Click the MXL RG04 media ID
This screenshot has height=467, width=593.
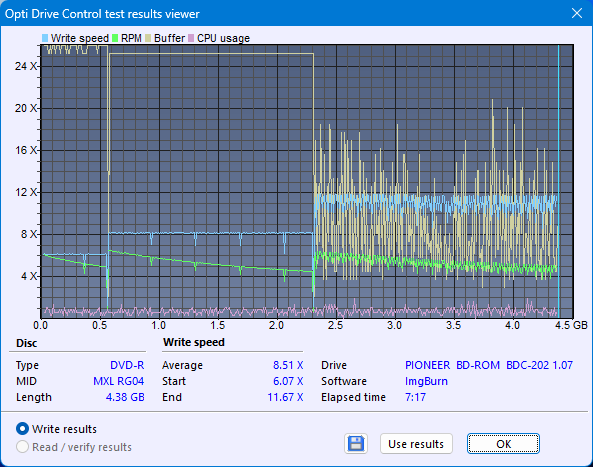coord(119,381)
